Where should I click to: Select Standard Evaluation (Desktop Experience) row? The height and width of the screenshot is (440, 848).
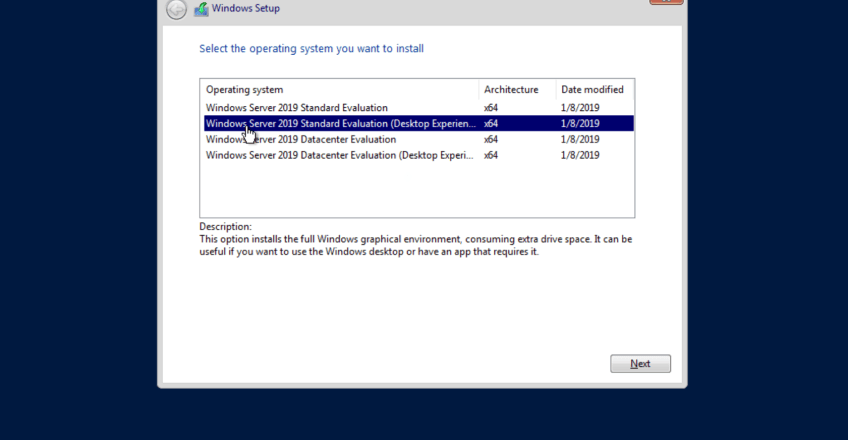pos(419,123)
